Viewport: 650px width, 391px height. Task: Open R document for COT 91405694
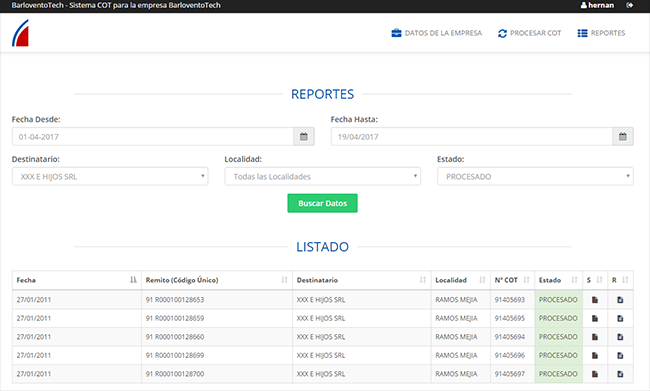[x=620, y=337]
